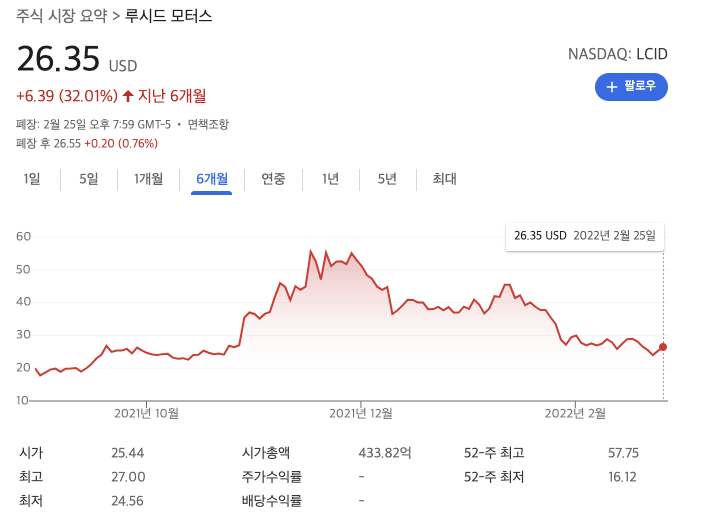Click the 2021년 12월 axis label
The image size is (706, 523).
[x=361, y=413]
